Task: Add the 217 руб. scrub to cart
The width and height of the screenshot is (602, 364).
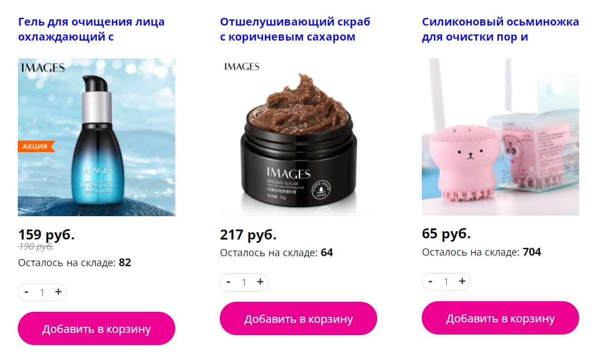Action: coord(298,319)
